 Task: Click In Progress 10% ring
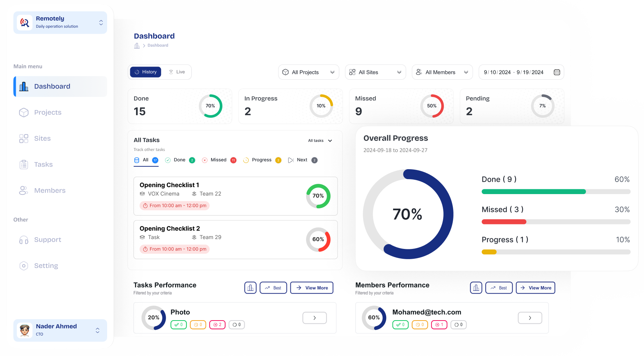[321, 106]
